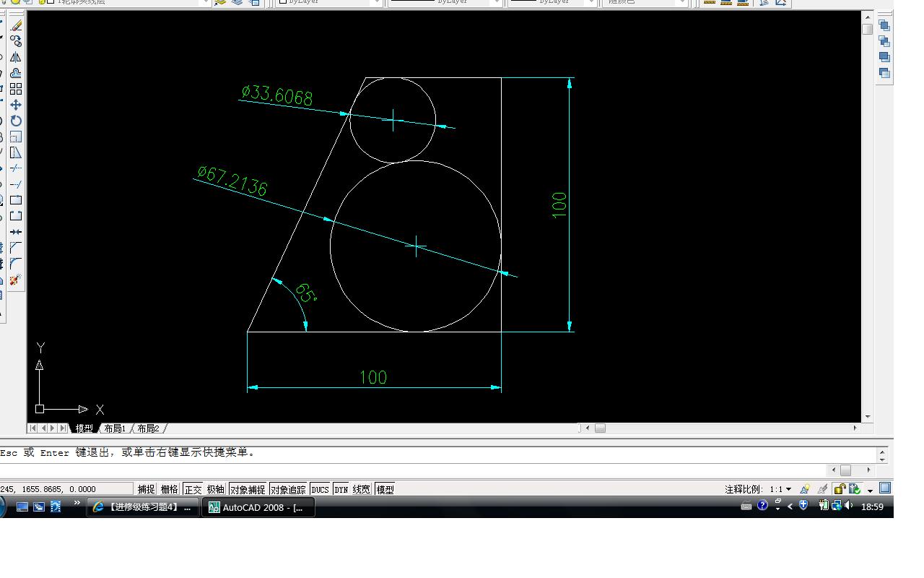Toggle DUCS dynamic UCS
The image size is (924, 578).
point(320,489)
